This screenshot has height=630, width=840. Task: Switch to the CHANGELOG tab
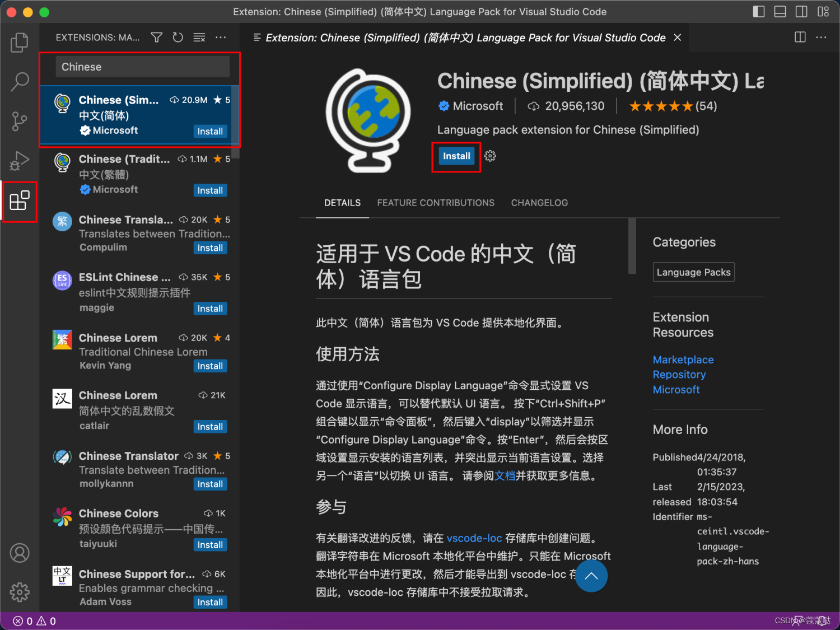[x=539, y=203]
